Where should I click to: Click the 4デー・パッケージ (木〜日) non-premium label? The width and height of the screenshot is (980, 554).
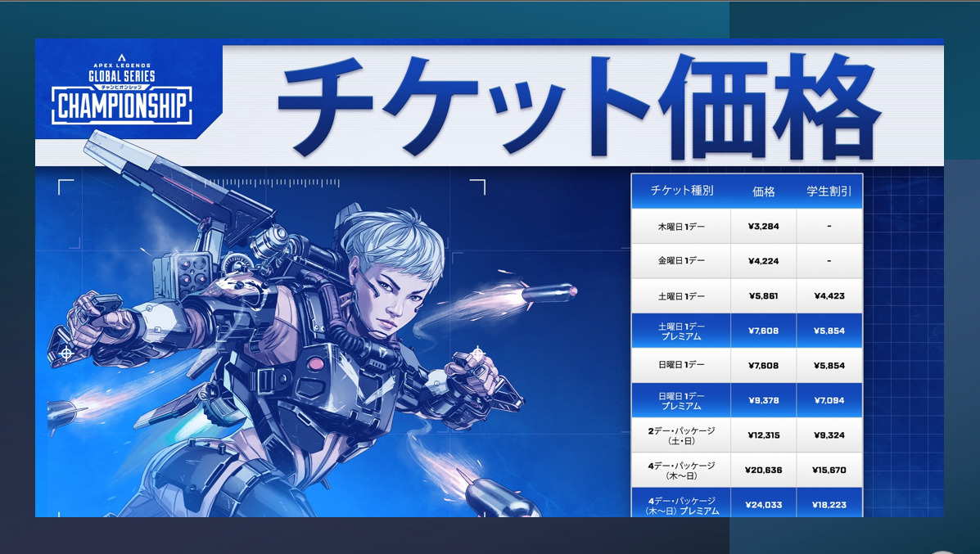tap(680, 471)
